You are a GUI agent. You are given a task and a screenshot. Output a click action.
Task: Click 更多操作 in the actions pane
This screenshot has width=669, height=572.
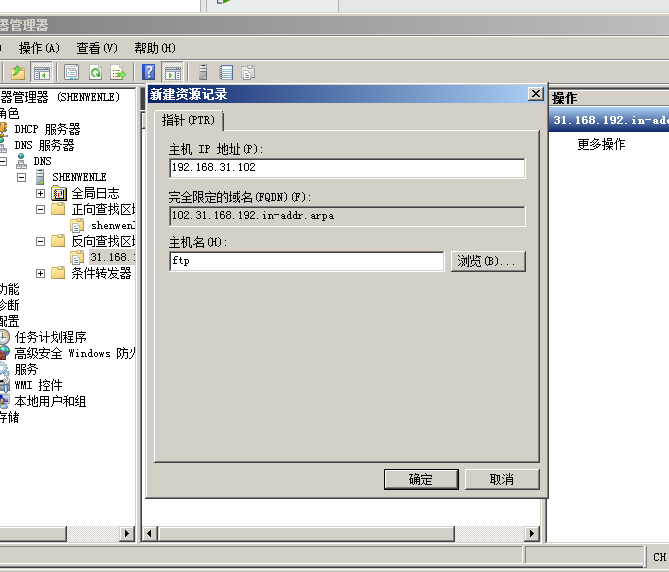tap(601, 144)
